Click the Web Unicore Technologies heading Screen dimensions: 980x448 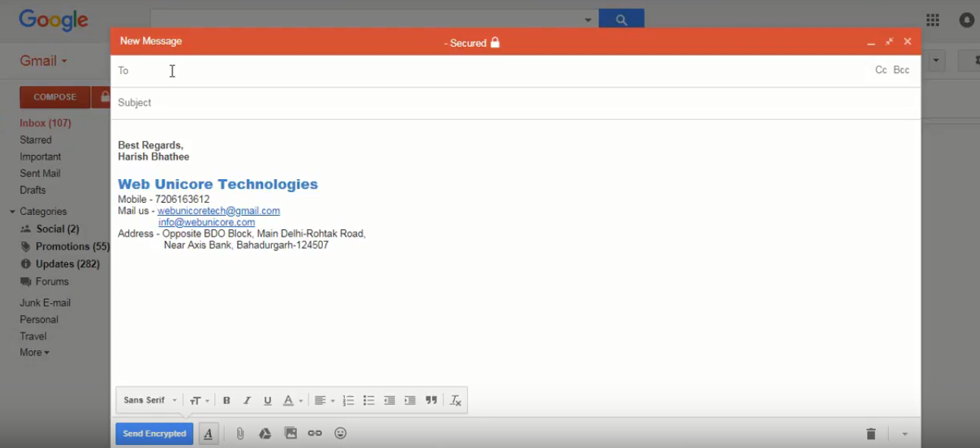(x=218, y=185)
